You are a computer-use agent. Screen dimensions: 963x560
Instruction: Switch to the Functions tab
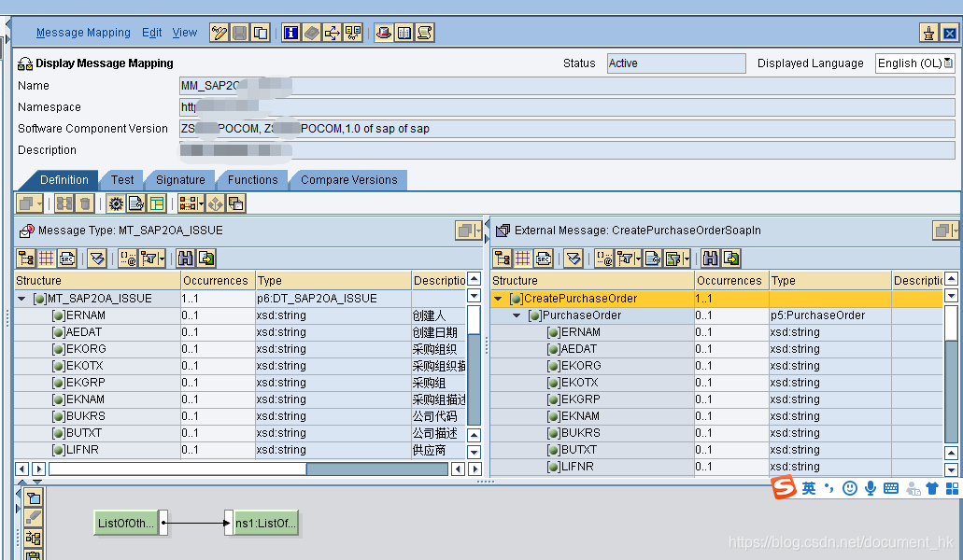(252, 180)
